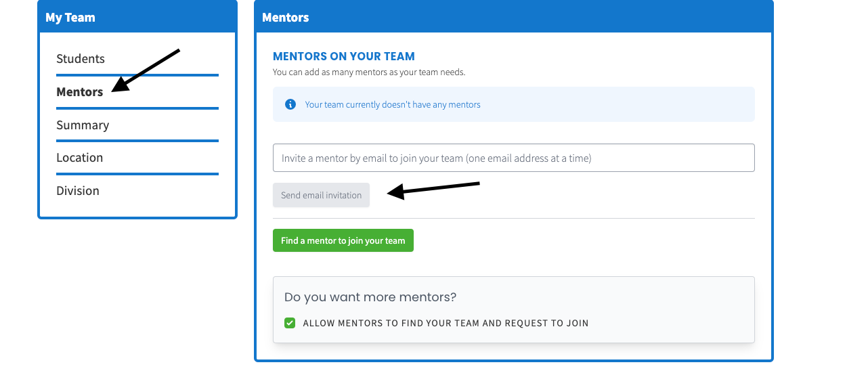Click Find a mentor to join your team
This screenshot has height=371, width=868.
point(343,240)
